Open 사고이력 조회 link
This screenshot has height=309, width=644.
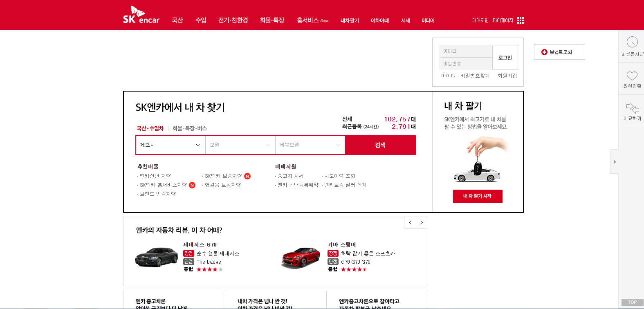point(340,176)
